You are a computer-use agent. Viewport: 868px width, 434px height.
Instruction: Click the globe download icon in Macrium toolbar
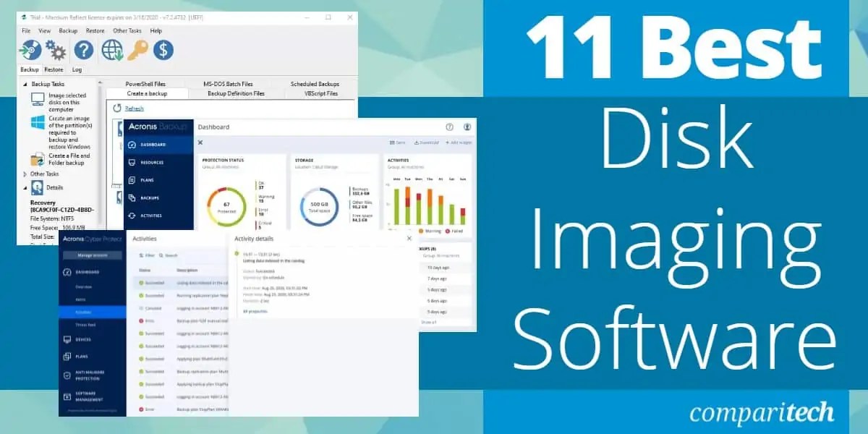tap(111, 51)
